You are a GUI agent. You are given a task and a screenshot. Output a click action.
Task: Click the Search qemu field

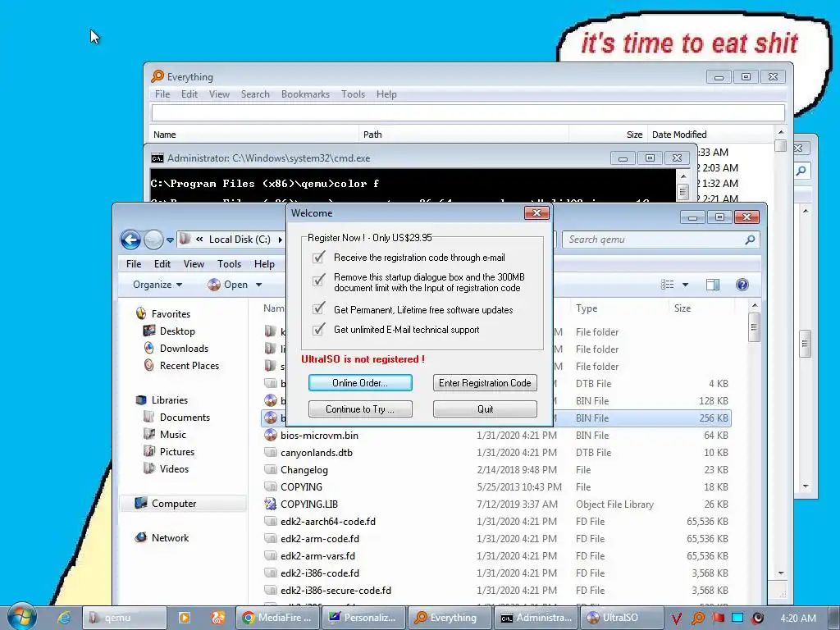662,240
